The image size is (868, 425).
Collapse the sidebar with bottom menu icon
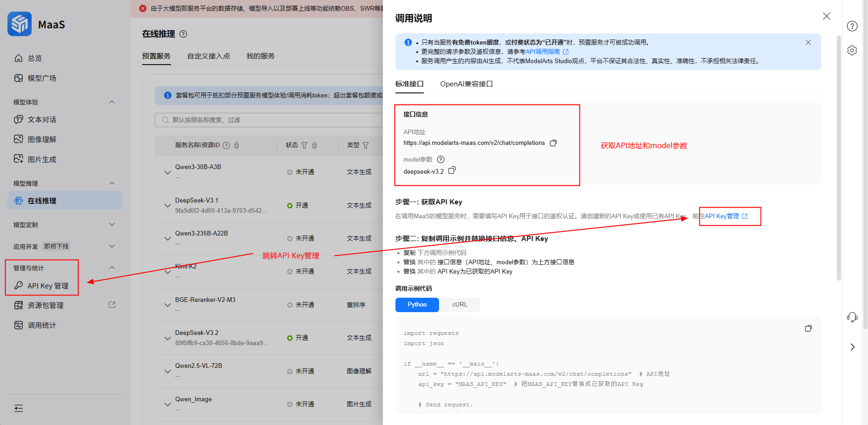pyautogui.click(x=19, y=408)
